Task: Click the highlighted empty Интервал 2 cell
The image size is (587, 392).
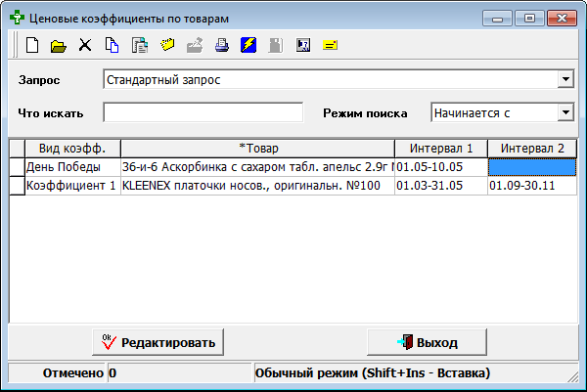Action: coord(532,167)
